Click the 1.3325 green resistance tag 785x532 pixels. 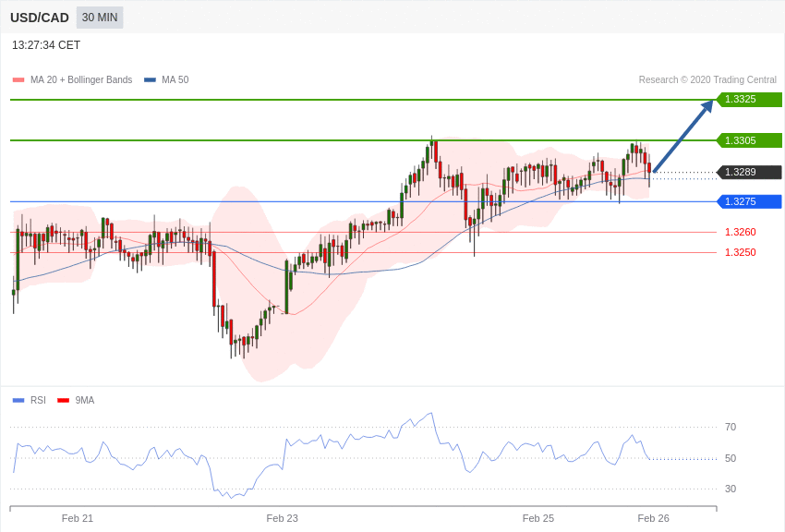[x=749, y=99]
